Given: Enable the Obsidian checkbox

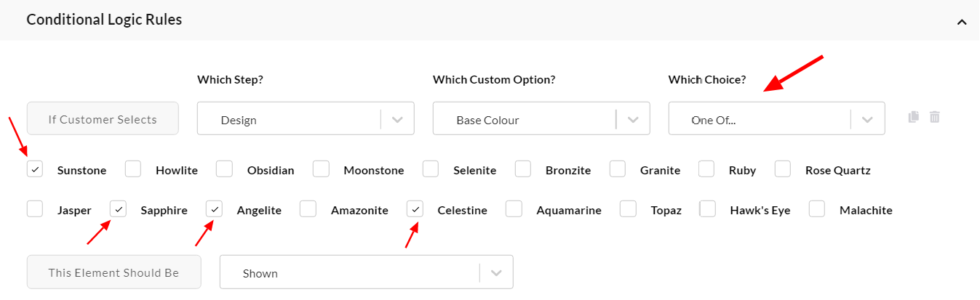Looking at the screenshot, I should click(x=224, y=169).
